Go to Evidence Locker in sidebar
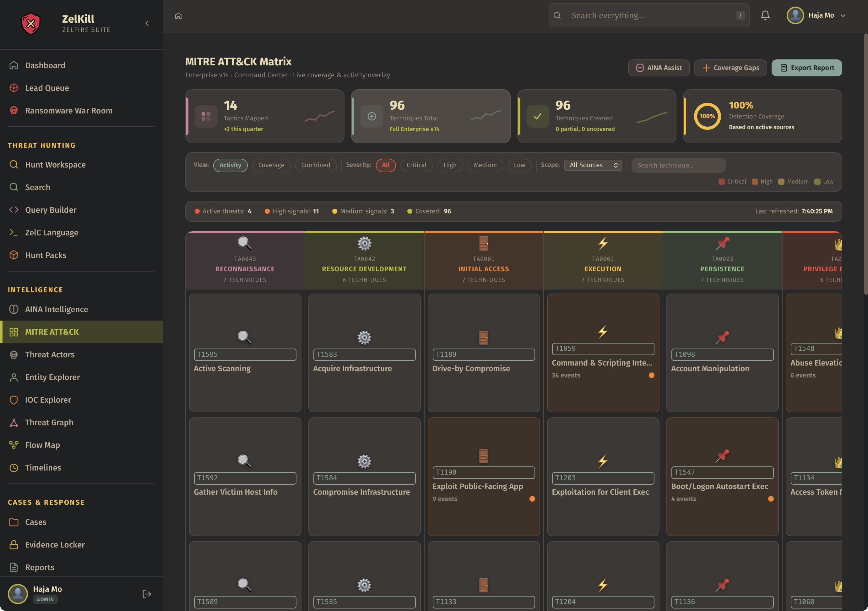Image resolution: width=868 pixels, height=611 pixels. (x=55, y=544)
